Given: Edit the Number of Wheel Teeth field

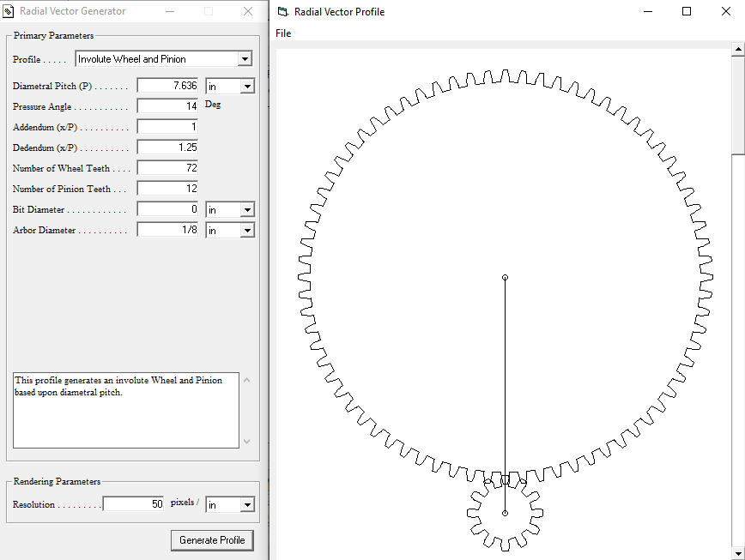Looking at the screenshot, I should coord(167,167).
